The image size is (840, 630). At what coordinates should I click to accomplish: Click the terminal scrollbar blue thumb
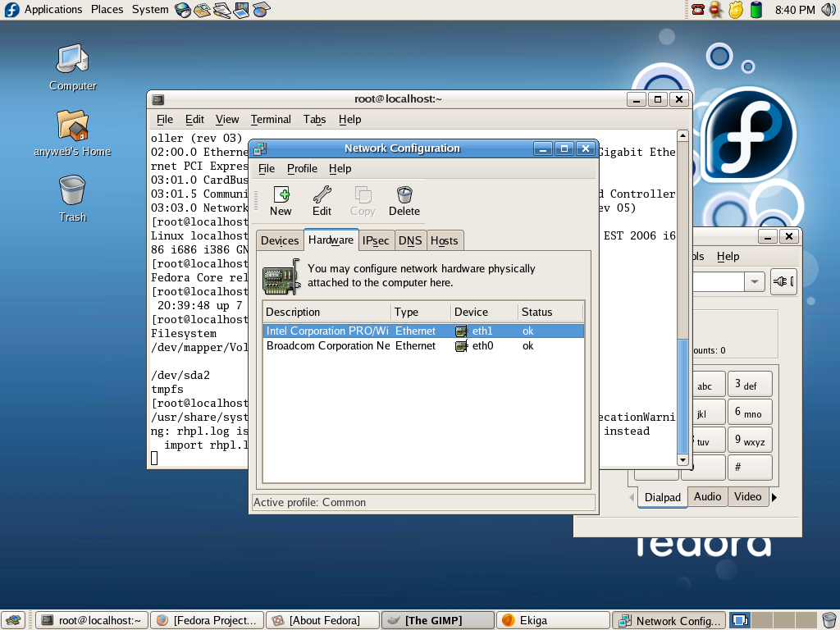pos(682,396)
